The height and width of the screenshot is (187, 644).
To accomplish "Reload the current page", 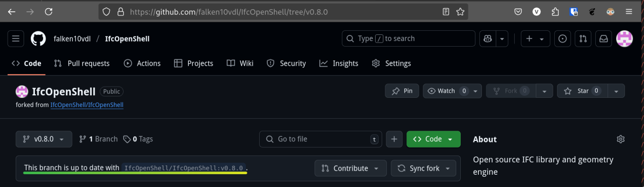I will 48,11.
